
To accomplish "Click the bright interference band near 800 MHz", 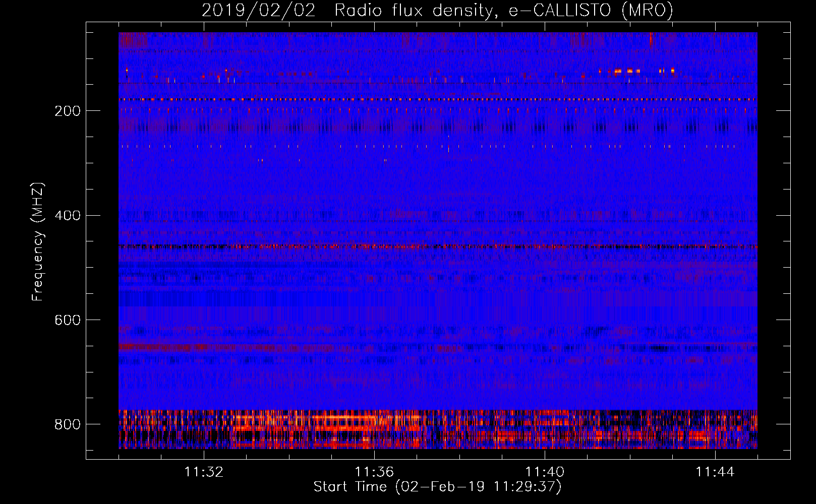I will [x=438, y=429].
